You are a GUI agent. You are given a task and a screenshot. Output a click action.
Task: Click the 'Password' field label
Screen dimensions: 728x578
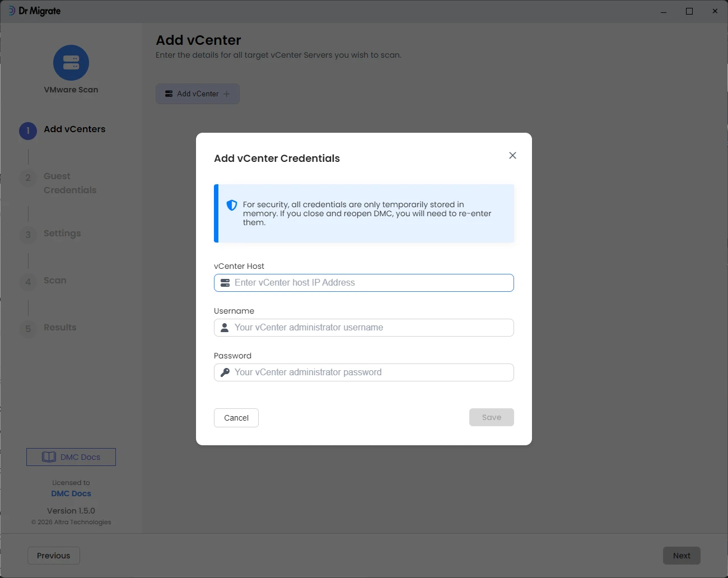tap(232, 356)
